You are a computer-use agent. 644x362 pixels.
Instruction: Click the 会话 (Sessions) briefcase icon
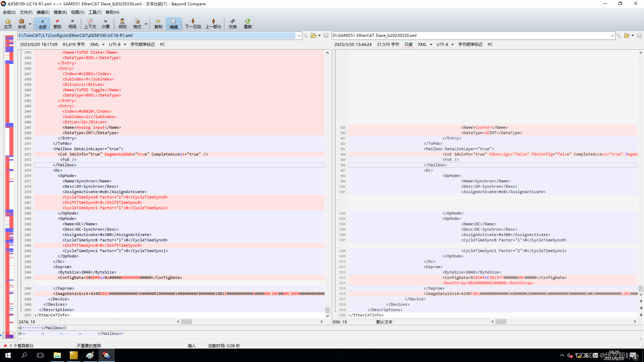22,24
